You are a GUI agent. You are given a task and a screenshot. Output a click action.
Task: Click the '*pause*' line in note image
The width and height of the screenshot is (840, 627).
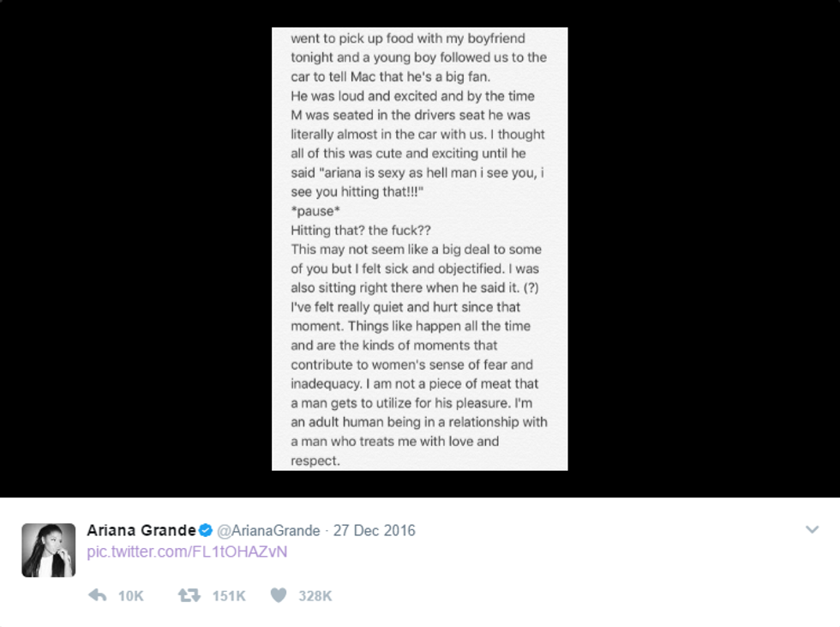click(x=315, y=212)
